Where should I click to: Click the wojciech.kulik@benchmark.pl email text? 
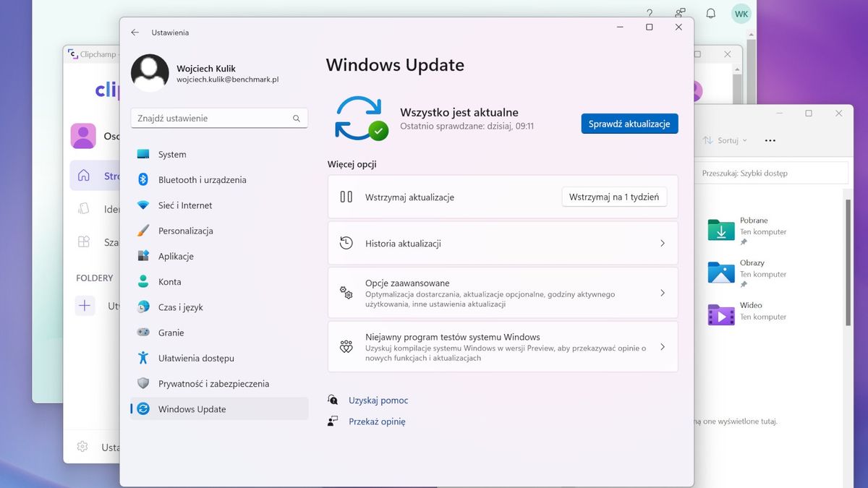(x=228, y=80)
